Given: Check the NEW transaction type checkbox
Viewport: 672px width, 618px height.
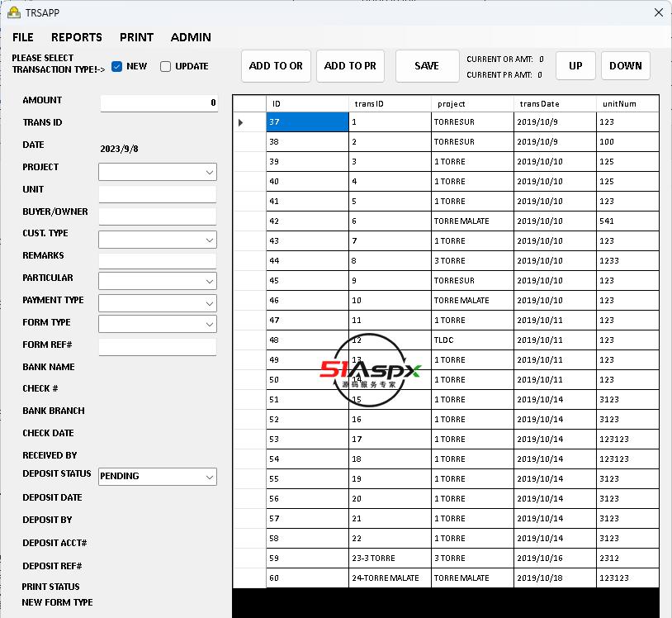Looking at the screenshot, I should click(116, 66).
